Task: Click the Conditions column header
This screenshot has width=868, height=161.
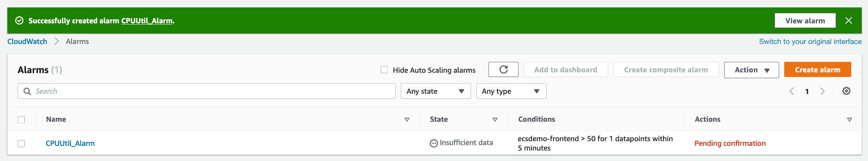Action: (x=536, y=119)
